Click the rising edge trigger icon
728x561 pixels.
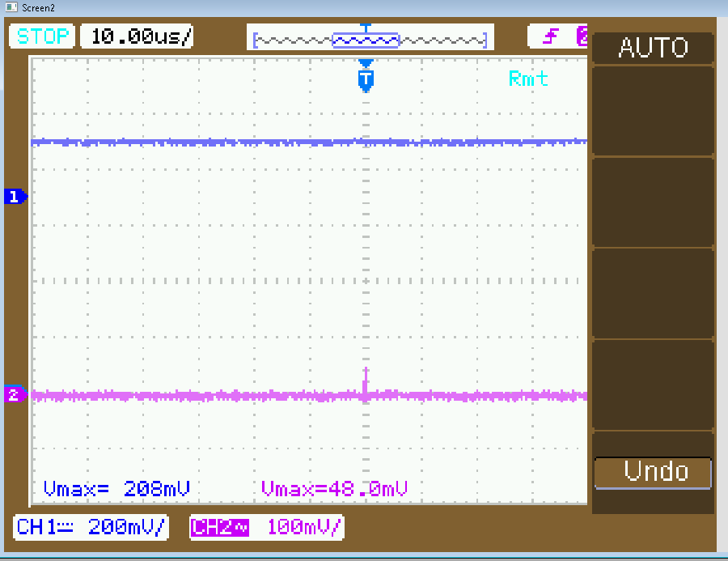click(x=552, y=36)
